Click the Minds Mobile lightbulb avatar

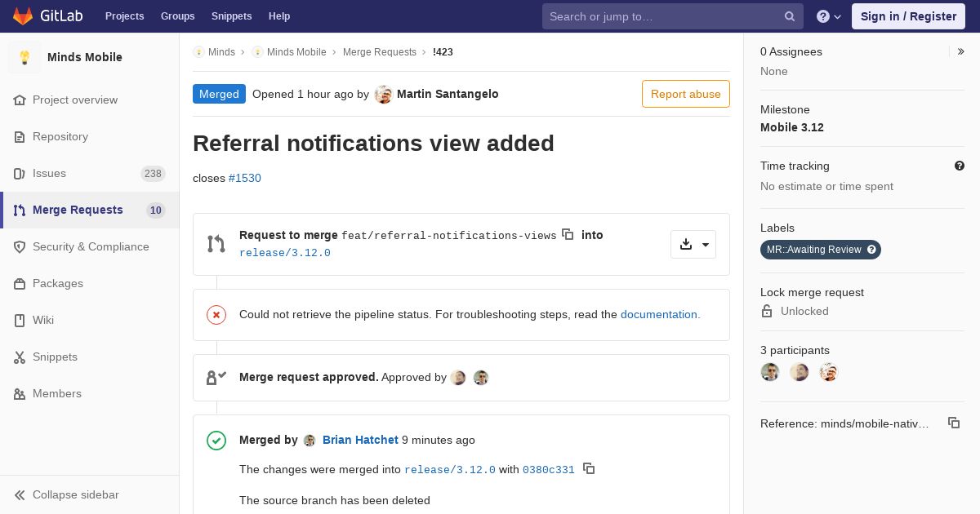click(24, 57)
